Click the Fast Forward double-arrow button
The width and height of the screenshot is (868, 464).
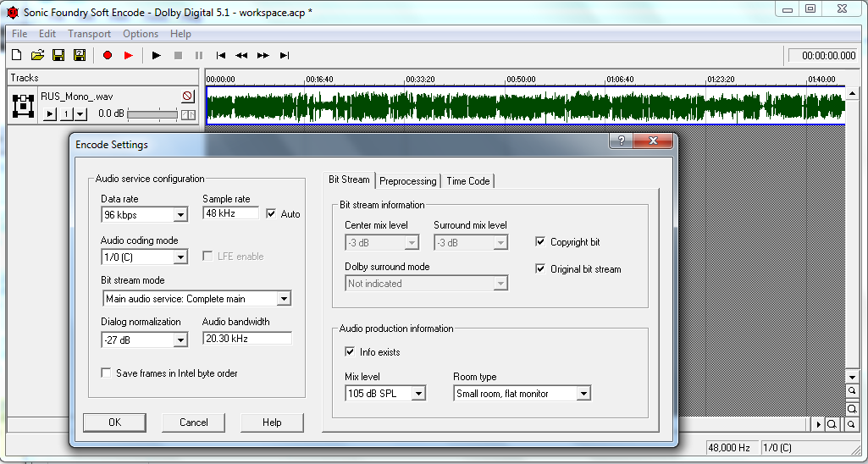(263, 55)
